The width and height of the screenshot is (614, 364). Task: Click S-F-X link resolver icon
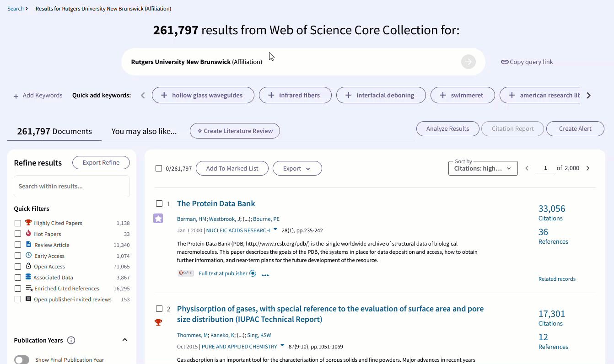(x=186, y=273)
